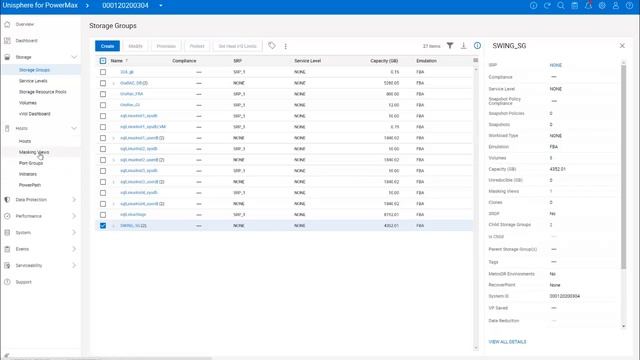Open the settings gear in the header

click(602, 5)
